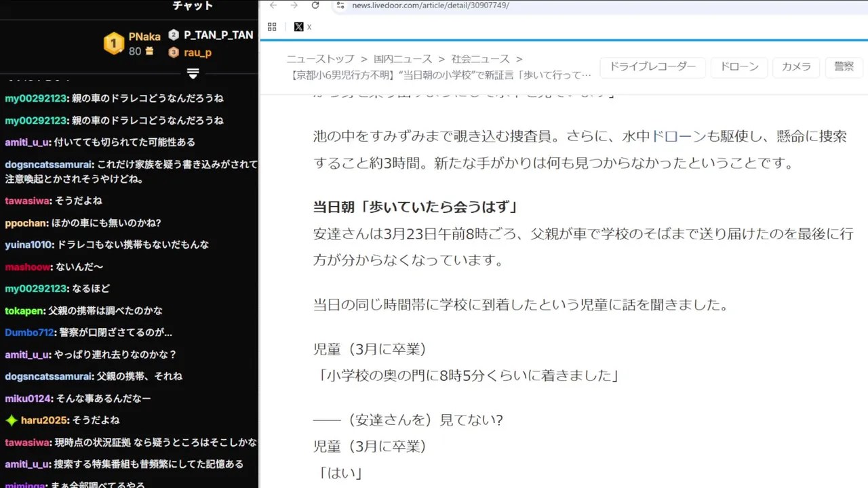The width and height of the screenshot is (868, 488).
Task: Open 社会ニュース breadcrumb link
Action: coord(481,59)
